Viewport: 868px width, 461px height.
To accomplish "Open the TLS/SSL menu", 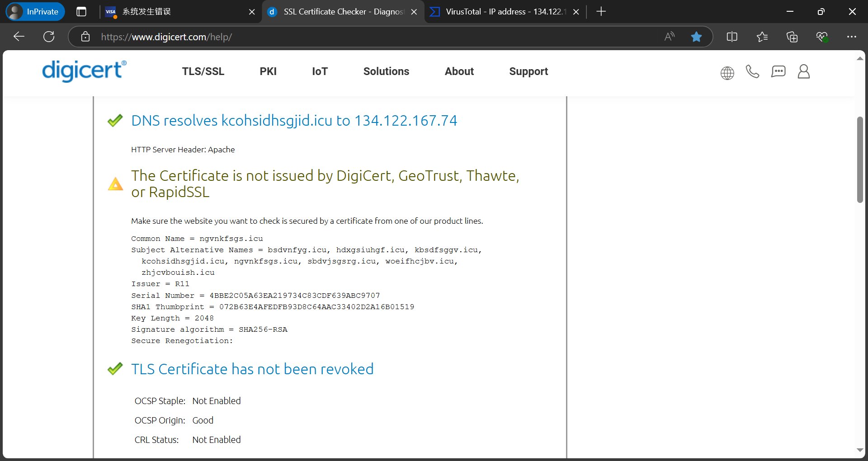I will pos(203,71).
